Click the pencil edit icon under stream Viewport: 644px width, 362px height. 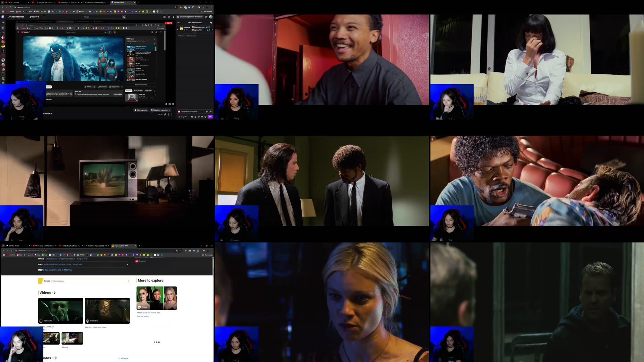point(165,114)
